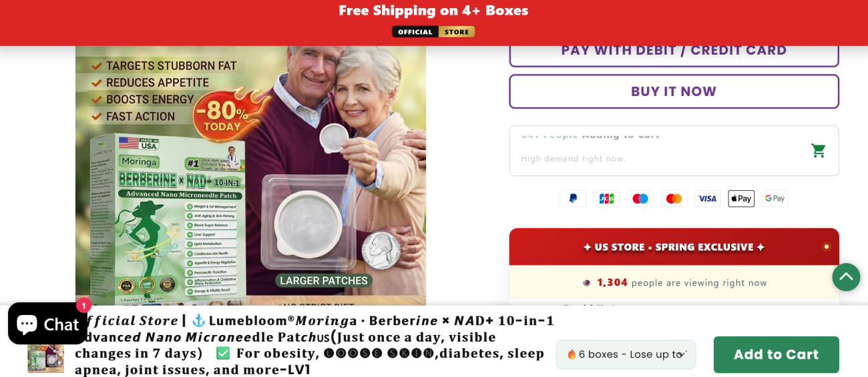Click the chat notification badge showing 1

point(83,306)
